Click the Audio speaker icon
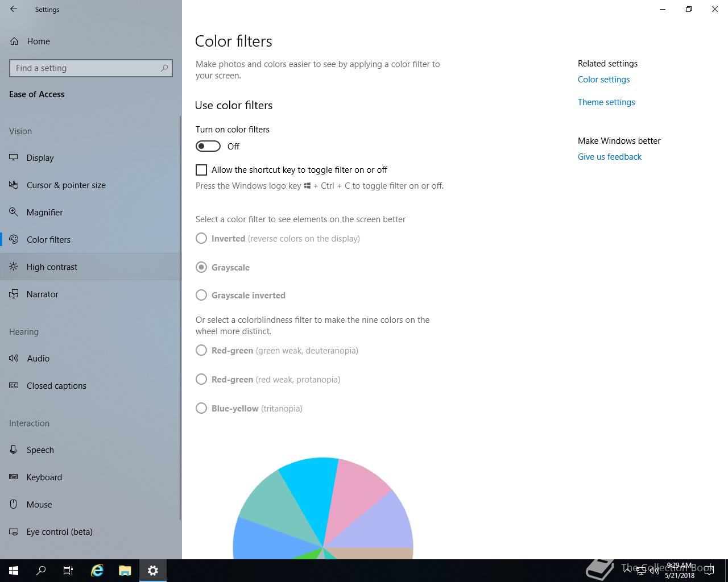728x582 pixels. 14,358
